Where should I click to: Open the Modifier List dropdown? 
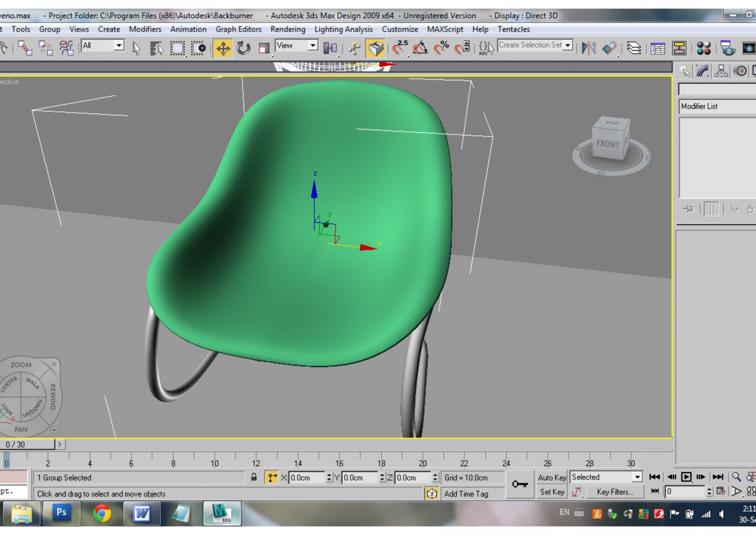716,106
